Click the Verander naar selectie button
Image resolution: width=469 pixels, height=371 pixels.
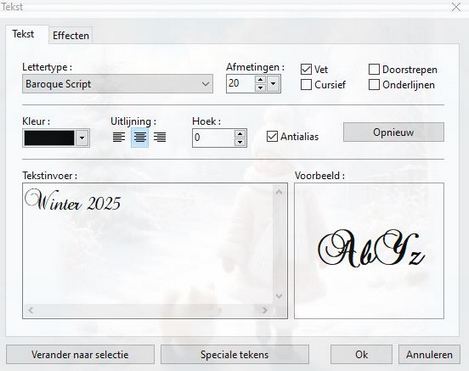80,354
